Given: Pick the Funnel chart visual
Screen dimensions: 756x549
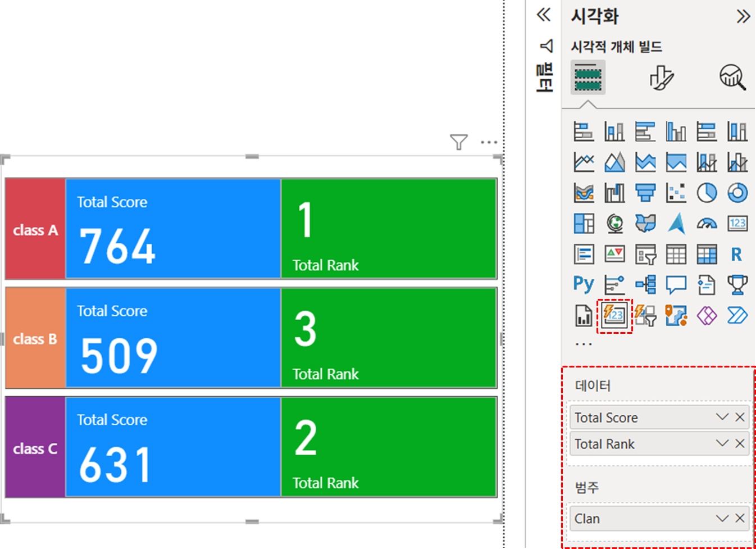Looking at the screenshot, I should tap(645, 193).
